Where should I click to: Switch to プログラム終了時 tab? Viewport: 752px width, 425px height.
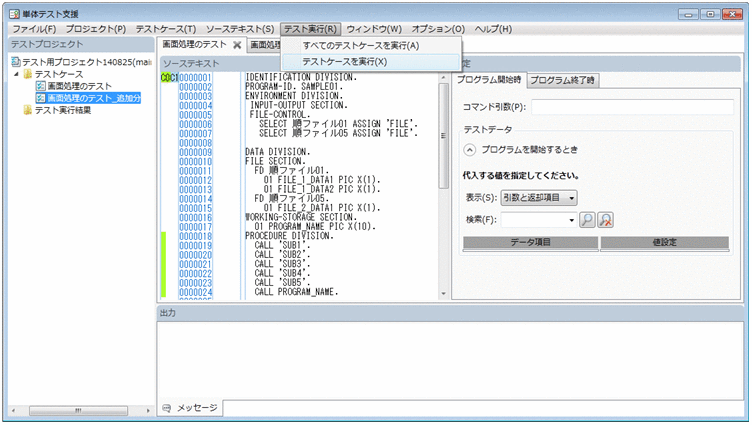tap(562, 80)
